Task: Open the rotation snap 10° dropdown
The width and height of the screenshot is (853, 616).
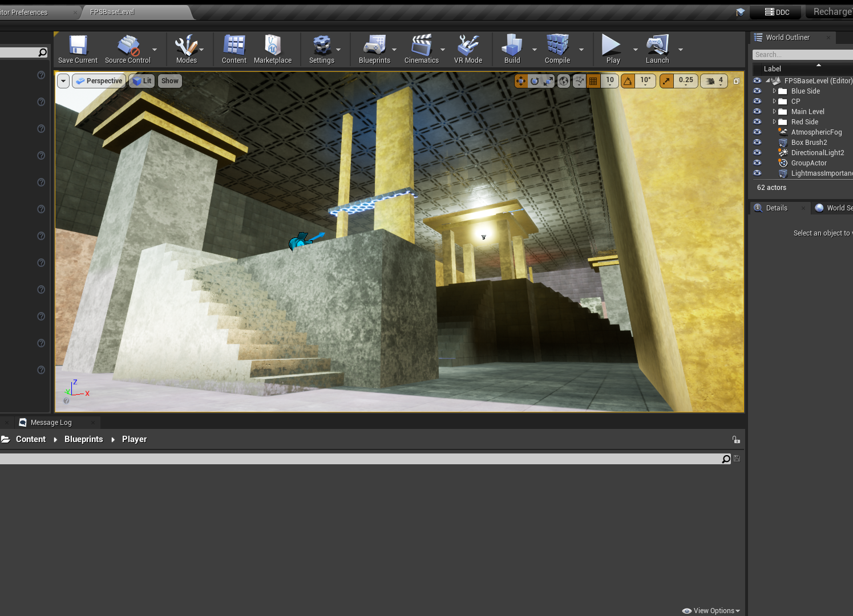Action: pos(645,81)
